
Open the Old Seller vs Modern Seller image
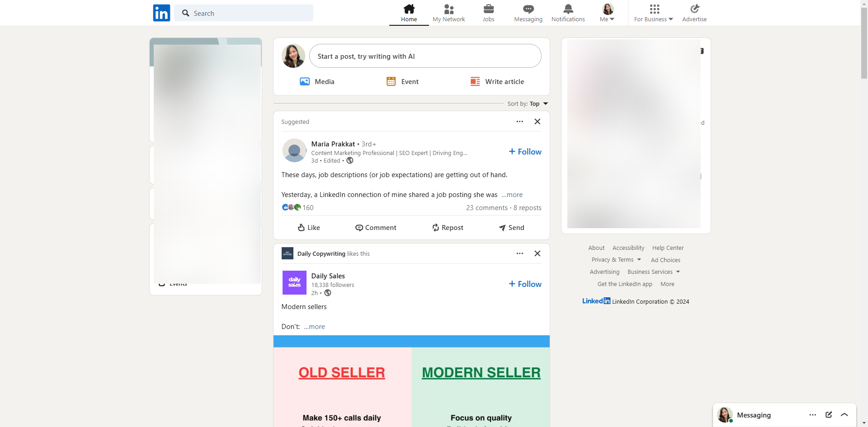pyautogui.click(x=411, y=381)
